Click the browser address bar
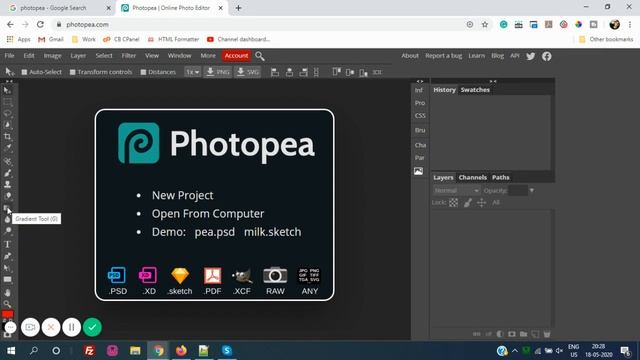 click(261, 24)
